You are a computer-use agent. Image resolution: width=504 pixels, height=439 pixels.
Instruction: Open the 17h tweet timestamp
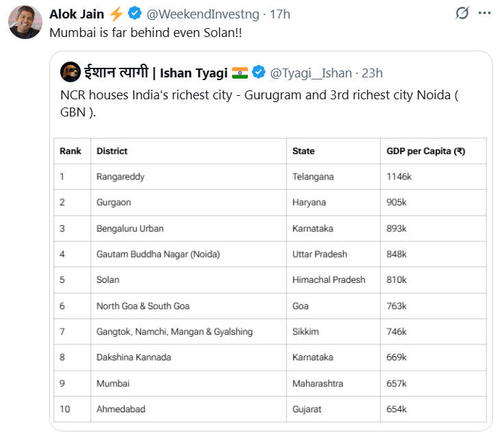tap(279, 14)
